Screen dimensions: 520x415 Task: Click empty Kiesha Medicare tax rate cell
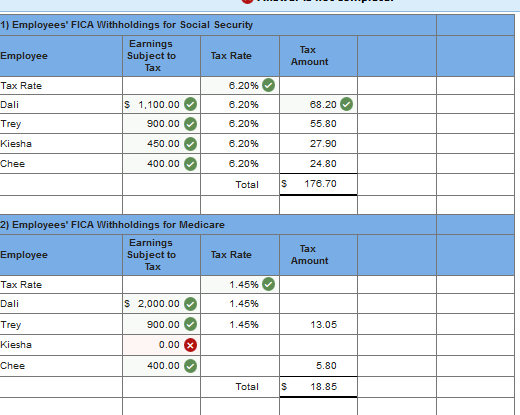point(240,345)
